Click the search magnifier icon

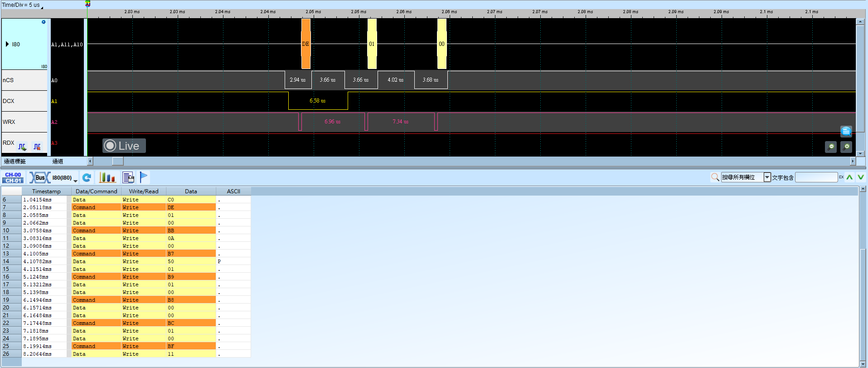click(x=715, y=177)
